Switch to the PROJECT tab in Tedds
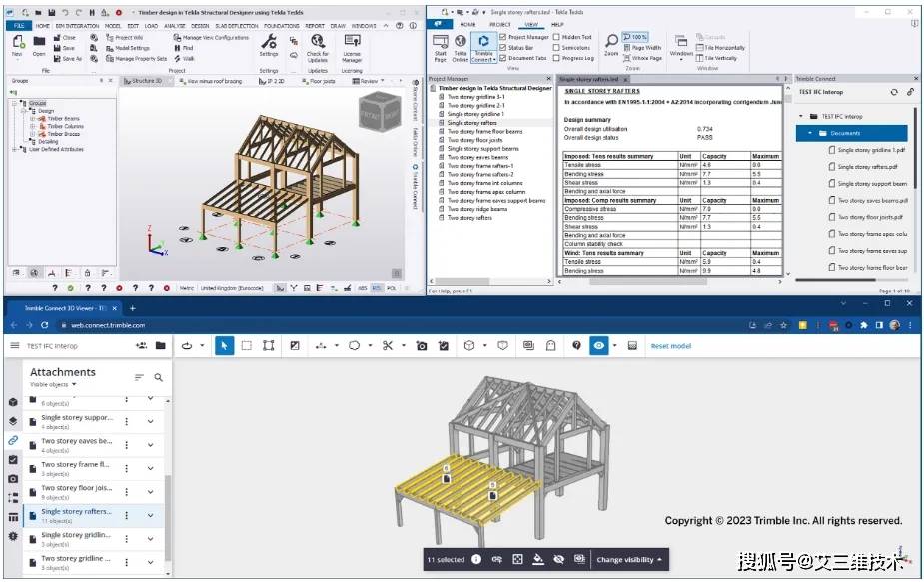 [499, 25]
